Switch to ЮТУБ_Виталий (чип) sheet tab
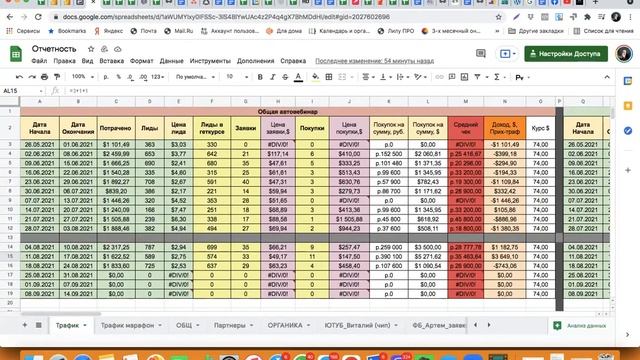Image resolution: width=640 pixels, height=360 pixels. 361,325
